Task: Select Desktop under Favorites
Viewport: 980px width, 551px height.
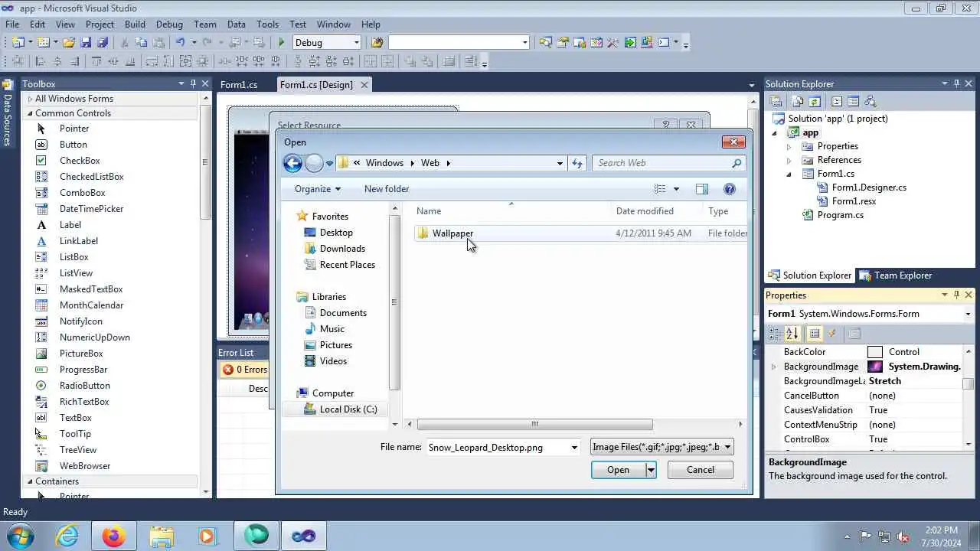Action: tap(336, 233)
